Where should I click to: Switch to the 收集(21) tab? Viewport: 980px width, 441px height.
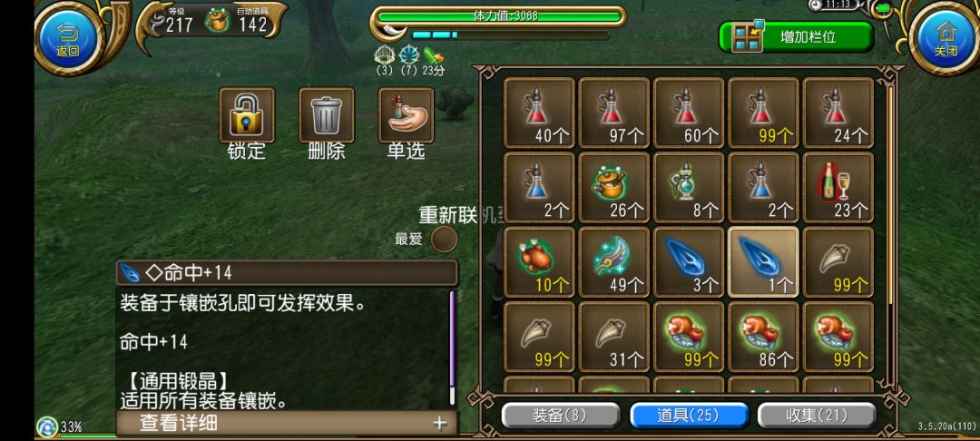tap(817, 416)
